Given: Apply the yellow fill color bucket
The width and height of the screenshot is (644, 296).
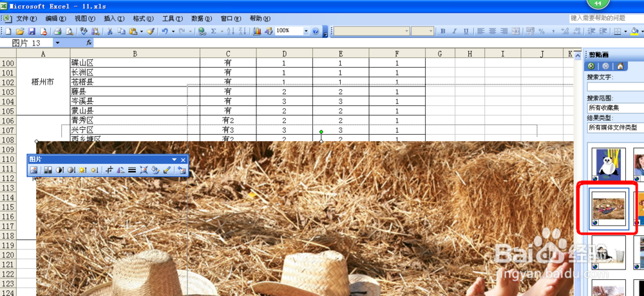Looking at the screenshot, I should click(x=634, y=31).
